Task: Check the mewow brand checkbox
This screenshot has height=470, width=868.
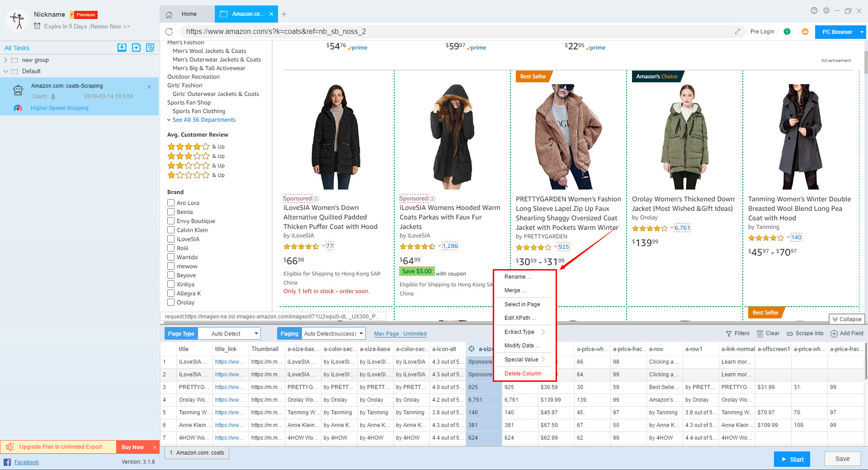Action: pos(171,266)
